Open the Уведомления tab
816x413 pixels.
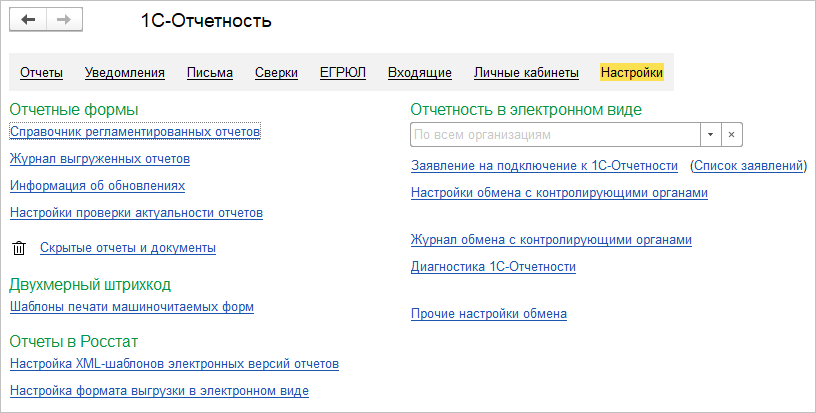tap(125, 73)
